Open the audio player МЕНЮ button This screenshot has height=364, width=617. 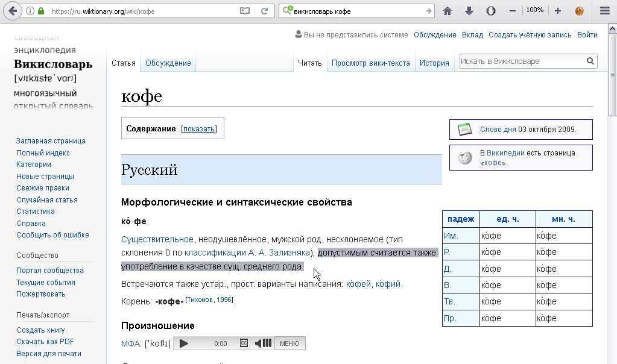coord(290,344)
